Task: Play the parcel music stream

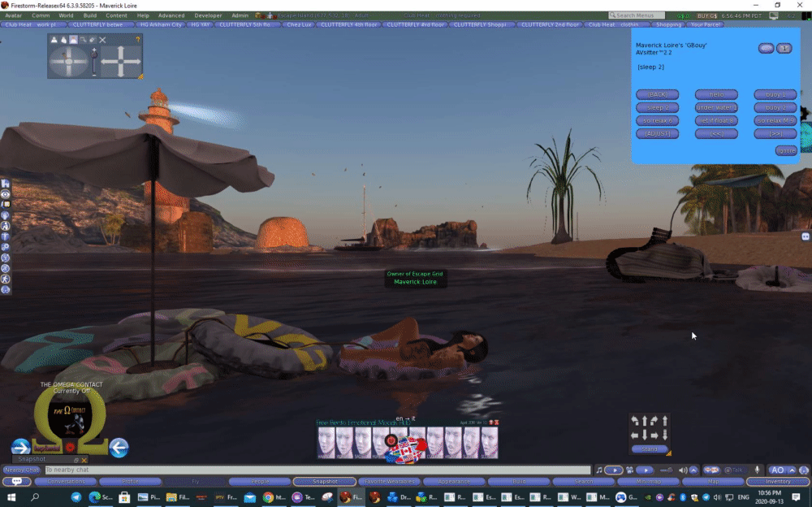Action: pos(614,470)
